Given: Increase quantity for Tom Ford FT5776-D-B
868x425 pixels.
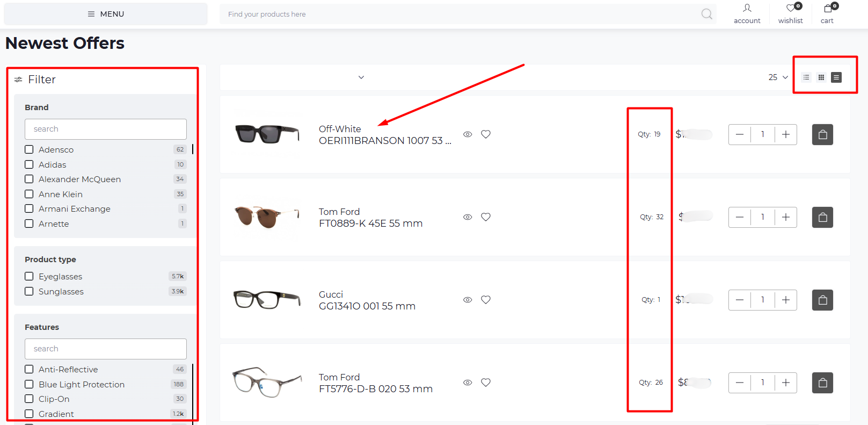Looking at the screenshot, I should pos(786,383).
